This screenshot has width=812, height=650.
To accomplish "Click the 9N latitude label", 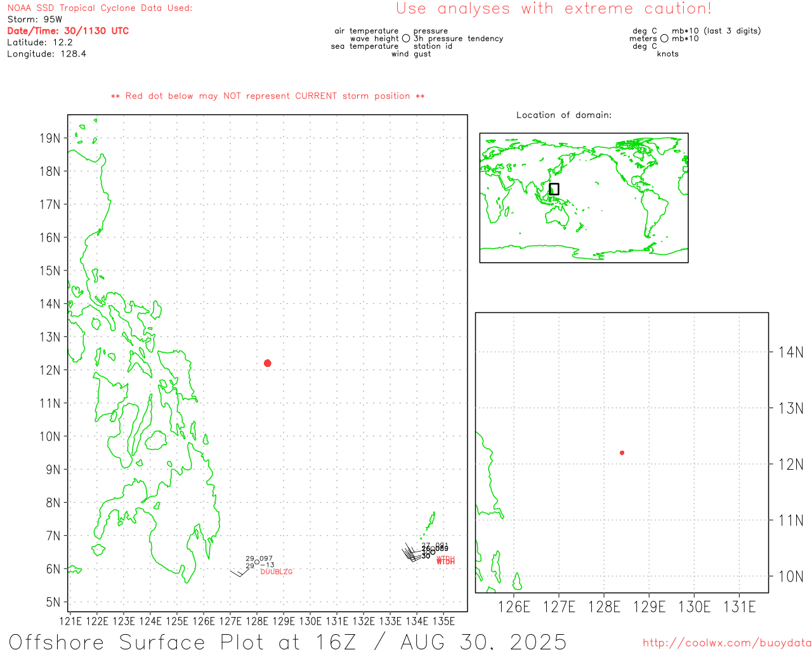I will (53, 470).
